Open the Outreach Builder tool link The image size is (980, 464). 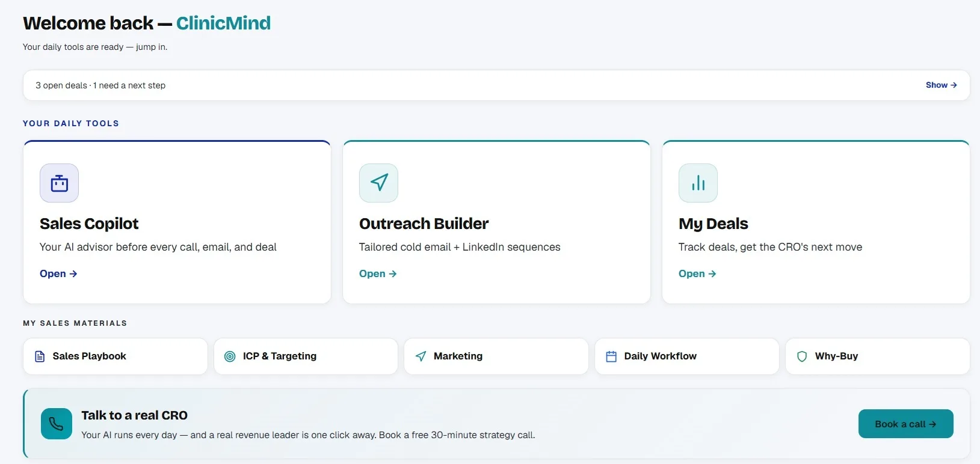click(x=378, y=273)
